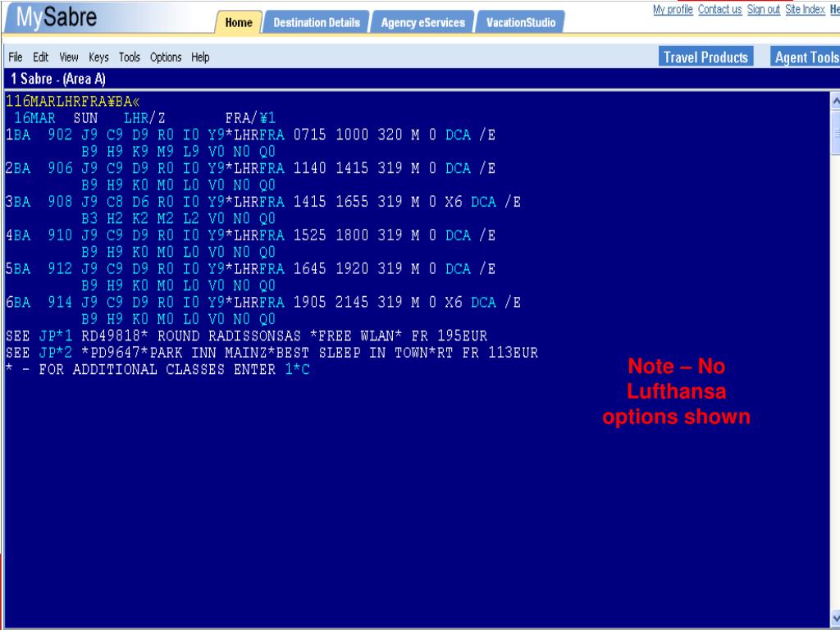
Task: Follow the Contact us link
Action: click(720, 9)
